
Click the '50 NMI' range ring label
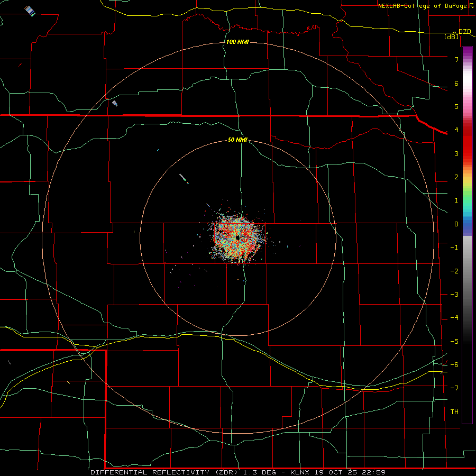pos(237,140)
